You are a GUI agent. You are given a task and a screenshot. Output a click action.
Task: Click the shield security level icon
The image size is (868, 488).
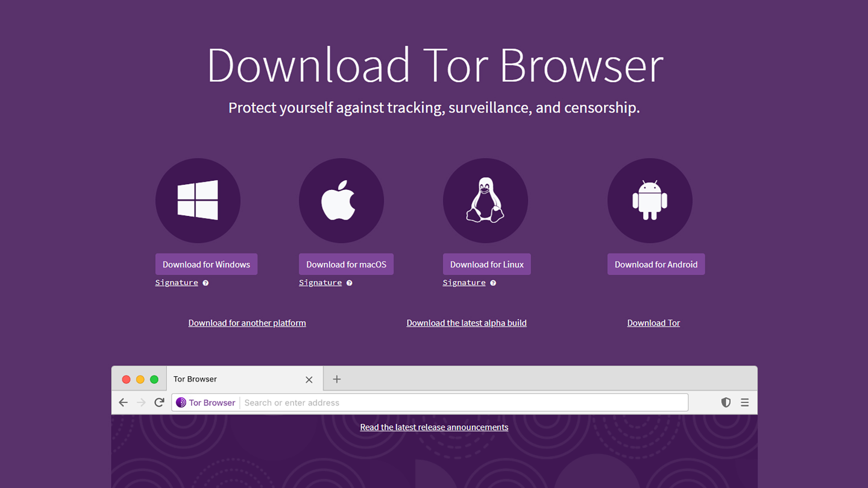[x=726, y=403]
